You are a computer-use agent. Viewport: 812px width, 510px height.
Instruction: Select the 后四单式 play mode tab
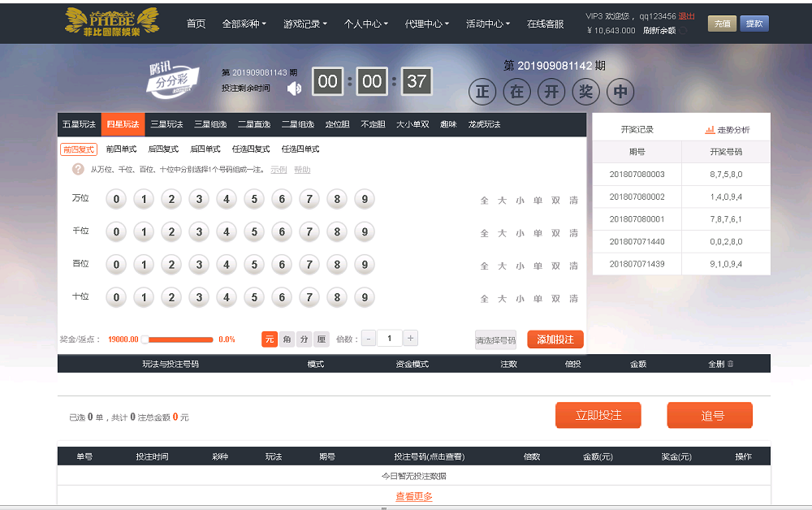tap(205, 149)
